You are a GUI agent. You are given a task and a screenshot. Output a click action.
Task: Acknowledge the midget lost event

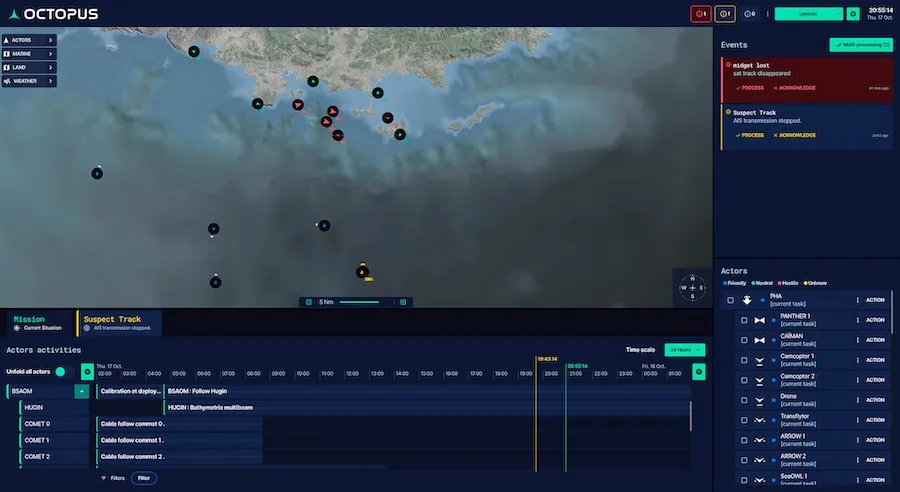[x=794, y=88]
